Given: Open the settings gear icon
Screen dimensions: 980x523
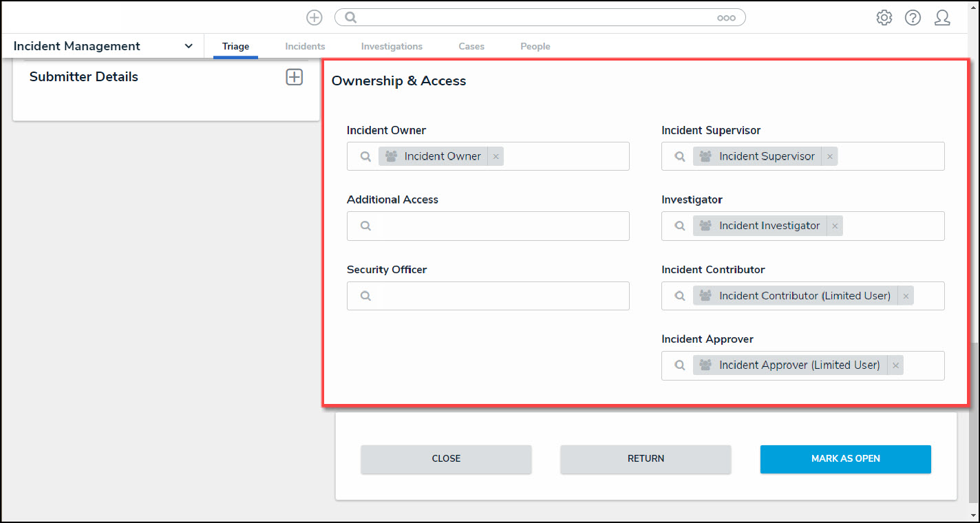Looking at the screenshot, I should click(x=884, y=18).
